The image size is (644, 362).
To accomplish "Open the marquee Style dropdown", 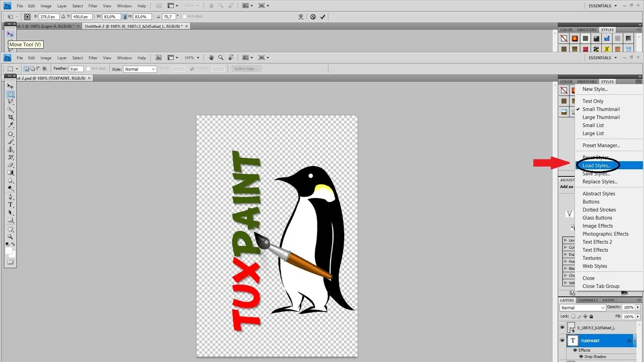I will pyautogui.click(x=140, y=69).
